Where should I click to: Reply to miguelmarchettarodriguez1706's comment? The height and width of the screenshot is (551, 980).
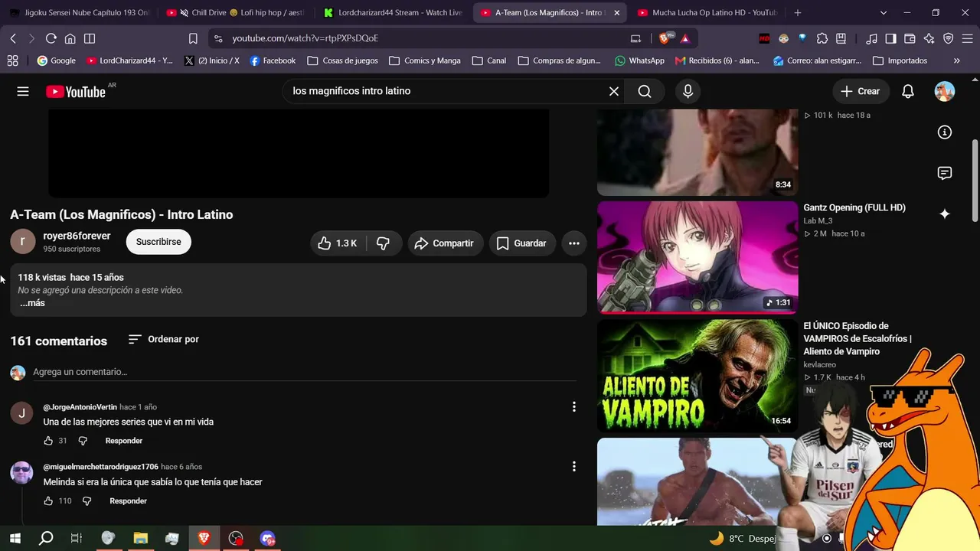click(128, 501)
